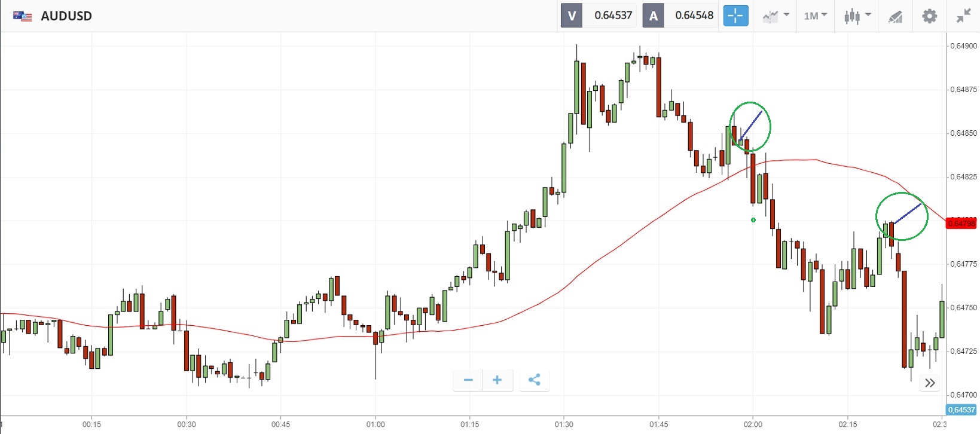The width and height of the screenshot is (980, 434).
Task: Click the blue 0.64537 current price label
Action: coord(961,409)
